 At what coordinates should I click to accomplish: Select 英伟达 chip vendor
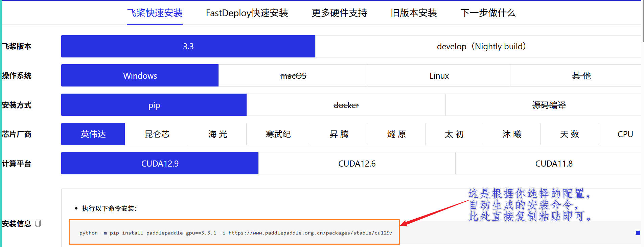click(93, 134)
